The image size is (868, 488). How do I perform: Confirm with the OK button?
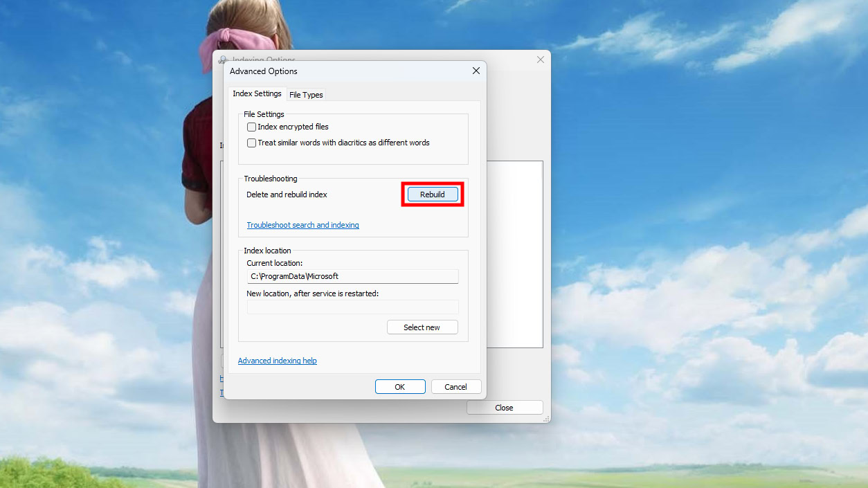coord(400,387)
